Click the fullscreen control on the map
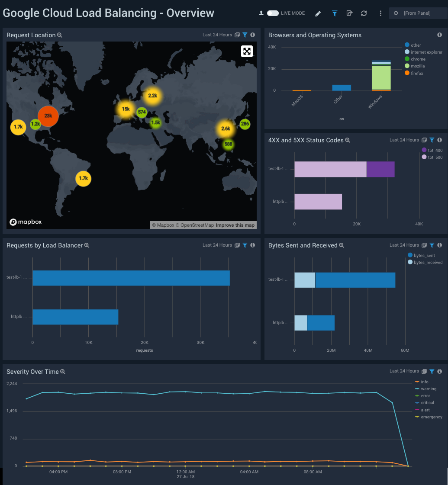The height and width of the screenshot is (485, 448). pyautogui.click(x=247, y=51)
